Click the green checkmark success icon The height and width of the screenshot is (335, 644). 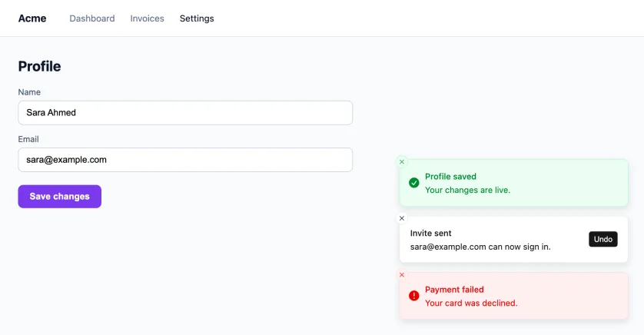click(x=414, y=183)
